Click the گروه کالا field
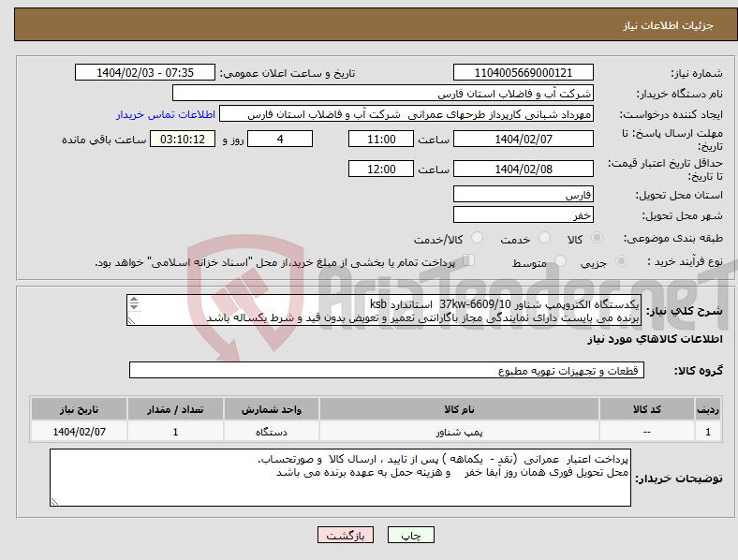738x560 pixels. (x=387, y=370)
